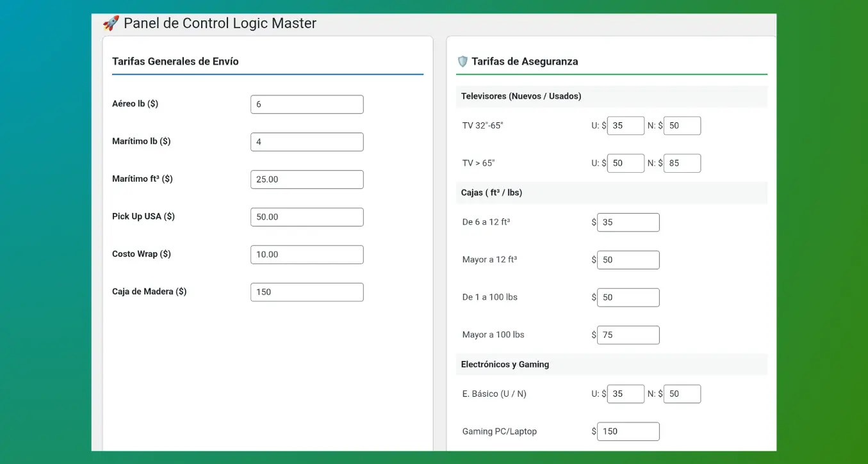This screenshot has height=464, width=868.
Task: Edit new rate for TV > 65"
Action: click(x=682, y=163)
